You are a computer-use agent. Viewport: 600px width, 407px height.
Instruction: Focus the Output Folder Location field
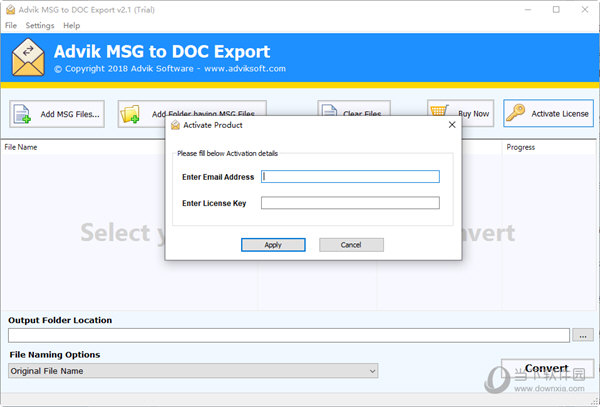click(x=289, y=335)
